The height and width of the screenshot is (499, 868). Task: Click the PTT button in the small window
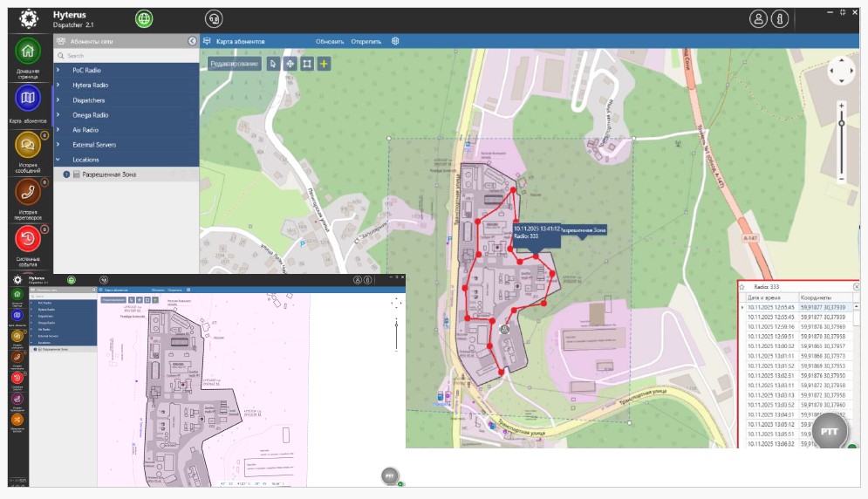pyautogui.click(x=390, y=475)
